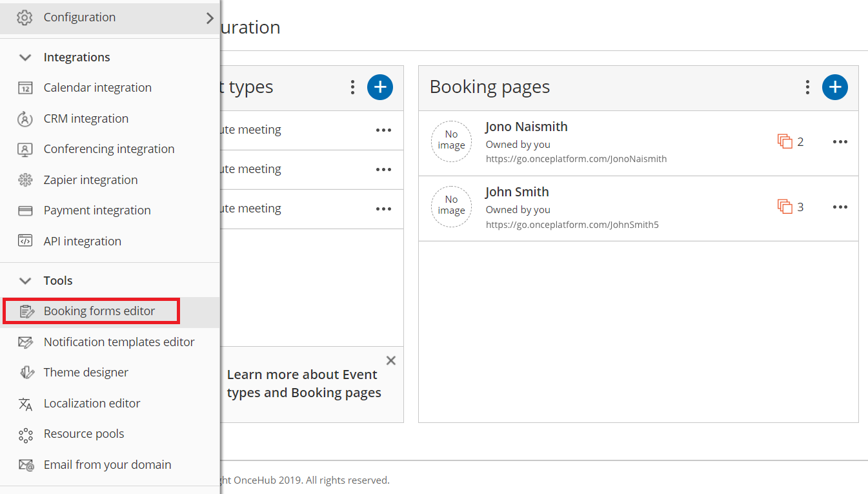Open Booking forms editor
Image resolution: width=868 pixels, height=494 pixels.
[x=99, y=311]
